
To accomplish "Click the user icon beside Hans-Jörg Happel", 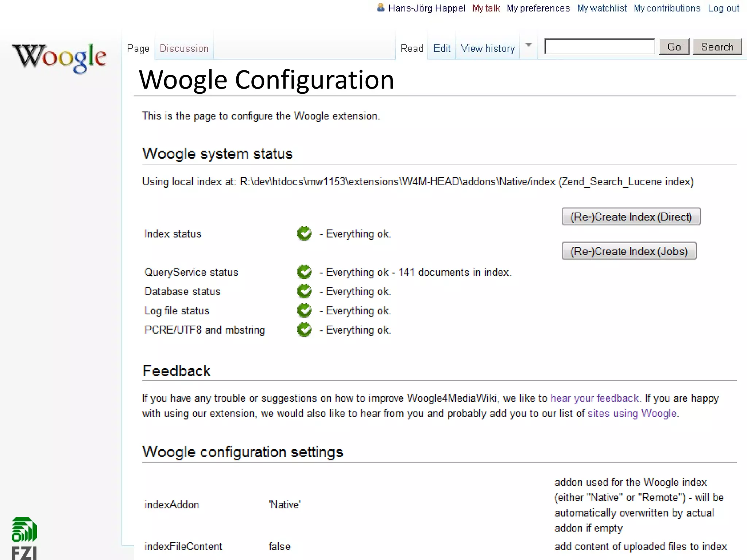I will click(x=380, y=8).
